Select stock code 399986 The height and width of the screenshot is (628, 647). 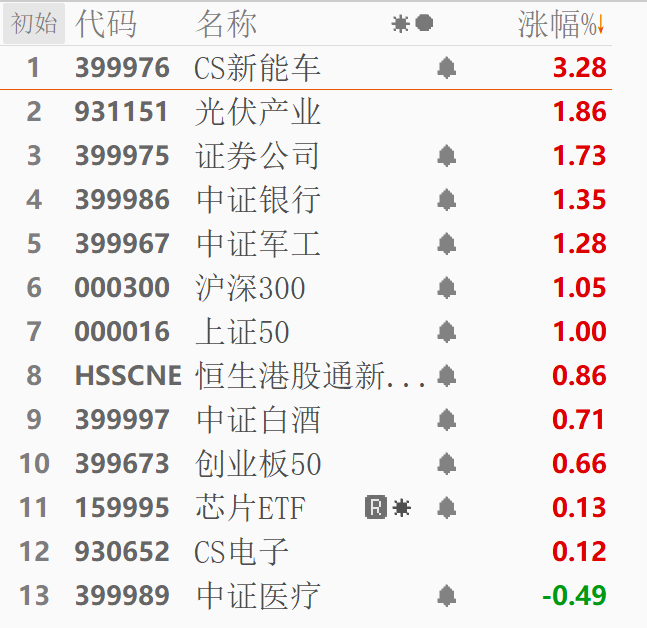click(x=122, y=200)
